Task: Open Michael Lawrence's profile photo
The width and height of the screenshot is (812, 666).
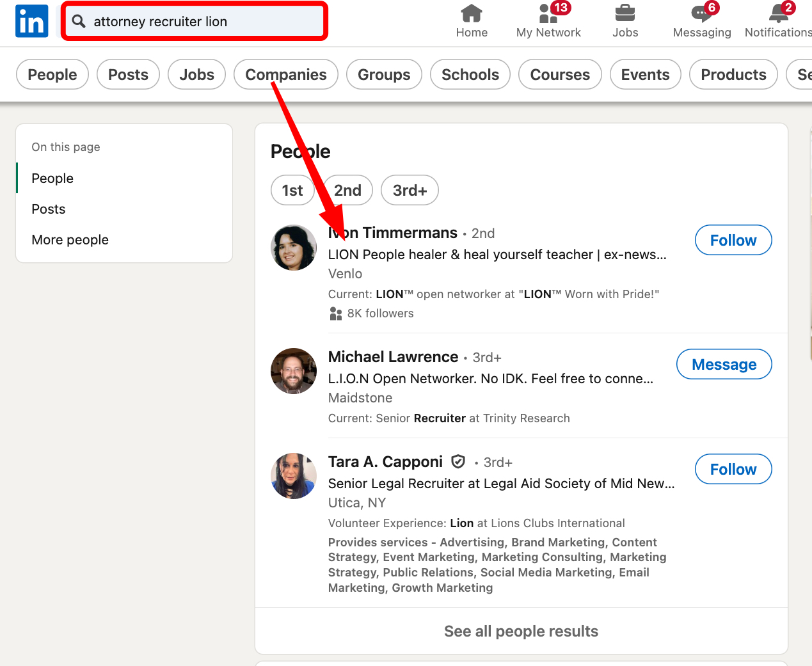Action: (293, 371)
